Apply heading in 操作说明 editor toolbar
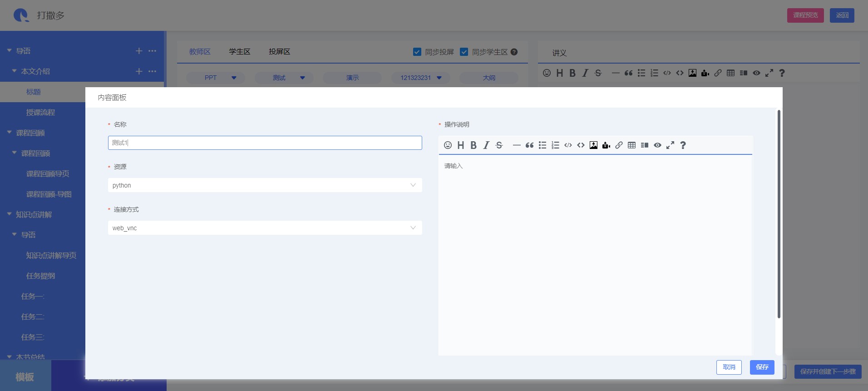868x391 pixels. [x=461, y=145]
